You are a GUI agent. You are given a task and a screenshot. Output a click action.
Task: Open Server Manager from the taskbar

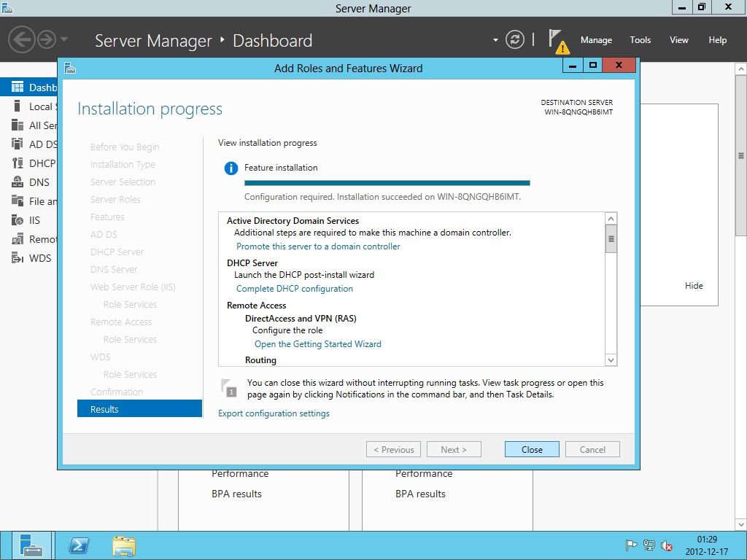31,545
